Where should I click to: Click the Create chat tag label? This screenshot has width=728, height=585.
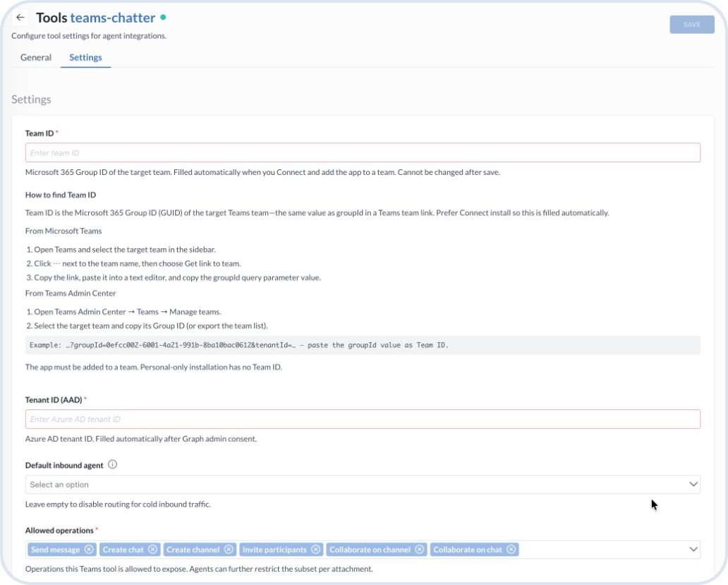coord(123,550)
